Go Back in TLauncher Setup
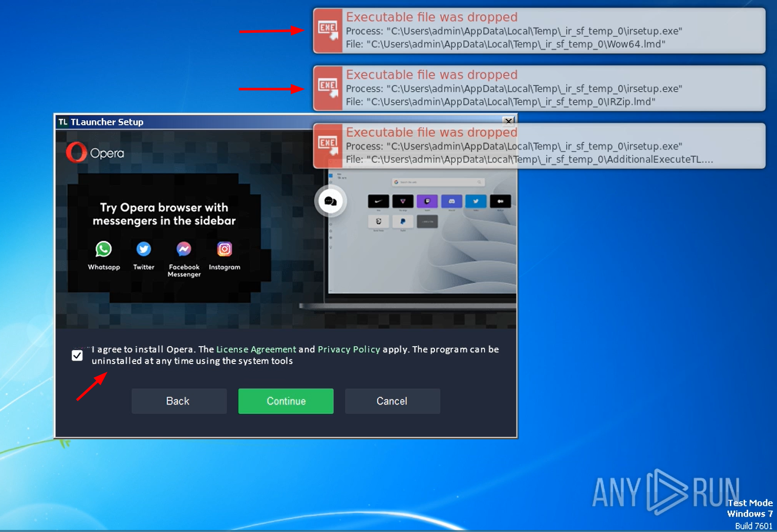This screenshot has height=532, width=777. pyautogui.click(x=179, y=401)
